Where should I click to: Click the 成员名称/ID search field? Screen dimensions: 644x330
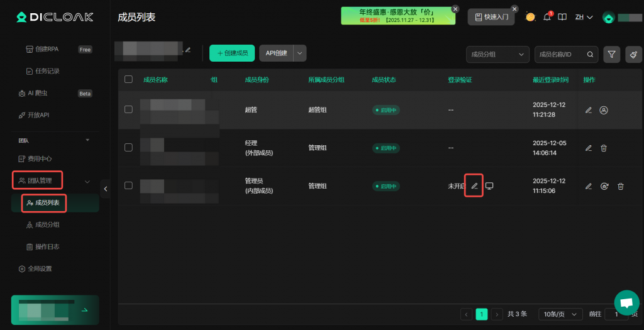[566, 54]
